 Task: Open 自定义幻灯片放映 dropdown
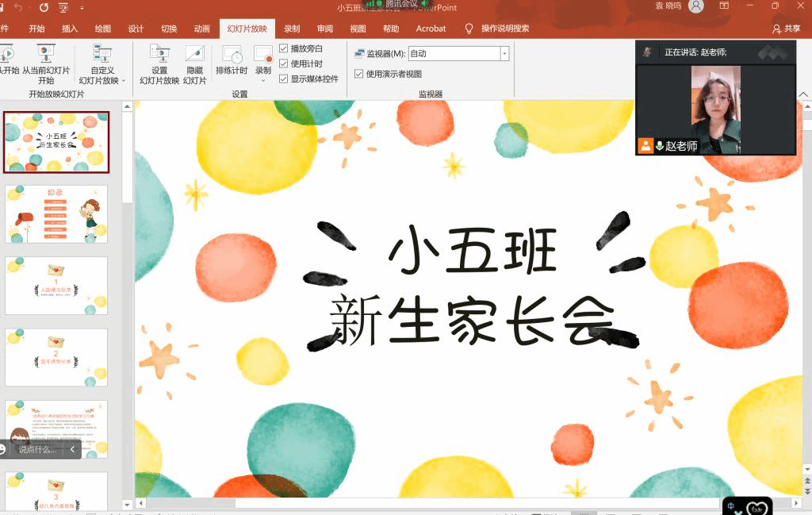point(102,65)
